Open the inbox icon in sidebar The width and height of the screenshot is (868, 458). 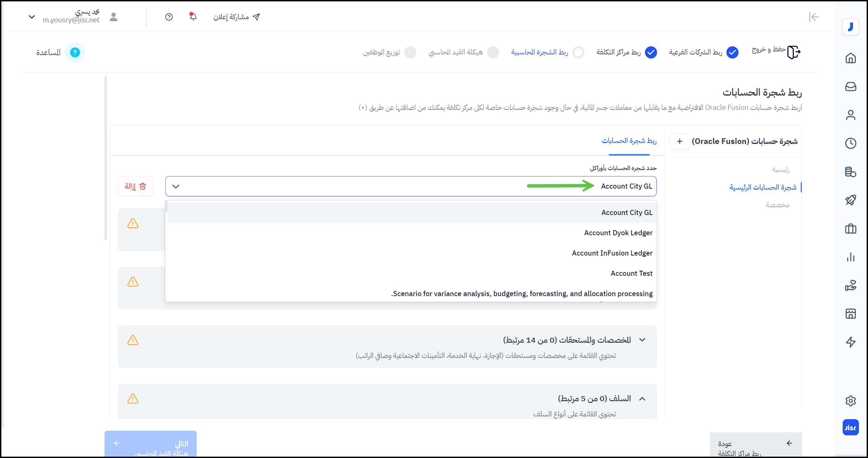coord(850,87)
